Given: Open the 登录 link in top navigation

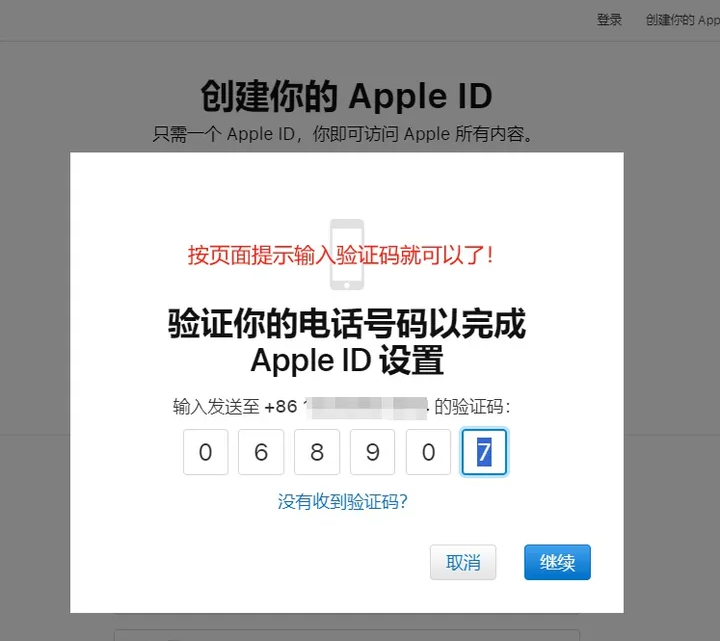Looking at the screenshot, I should (609, 20).
